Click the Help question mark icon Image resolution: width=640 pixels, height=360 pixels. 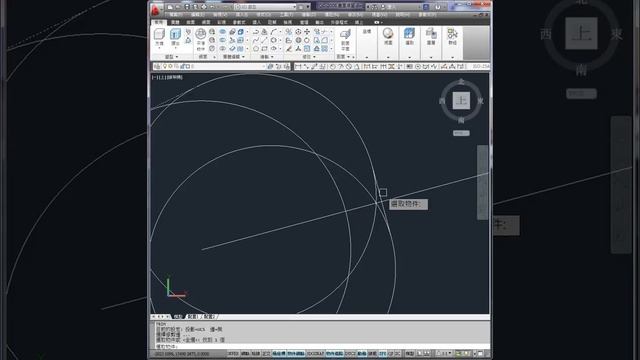click(438, 7)
